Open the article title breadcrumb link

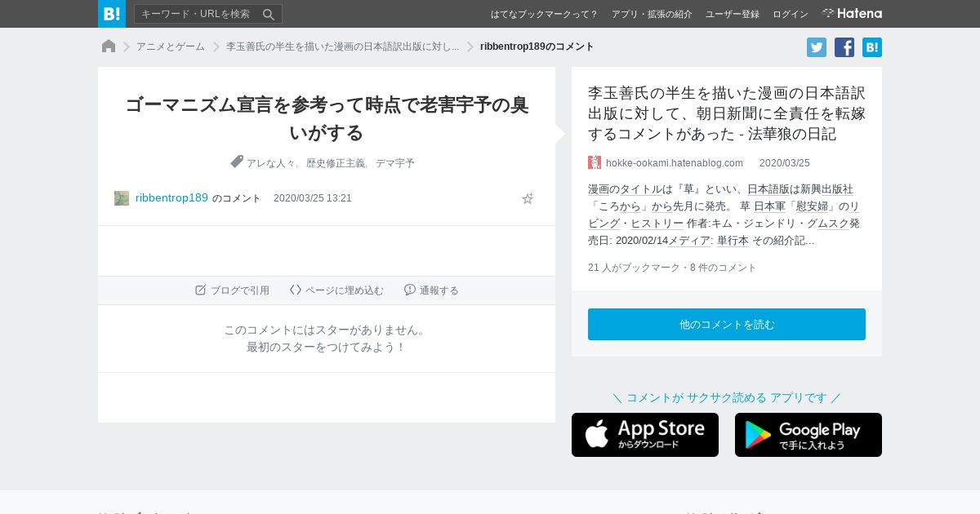click(342, 47)
